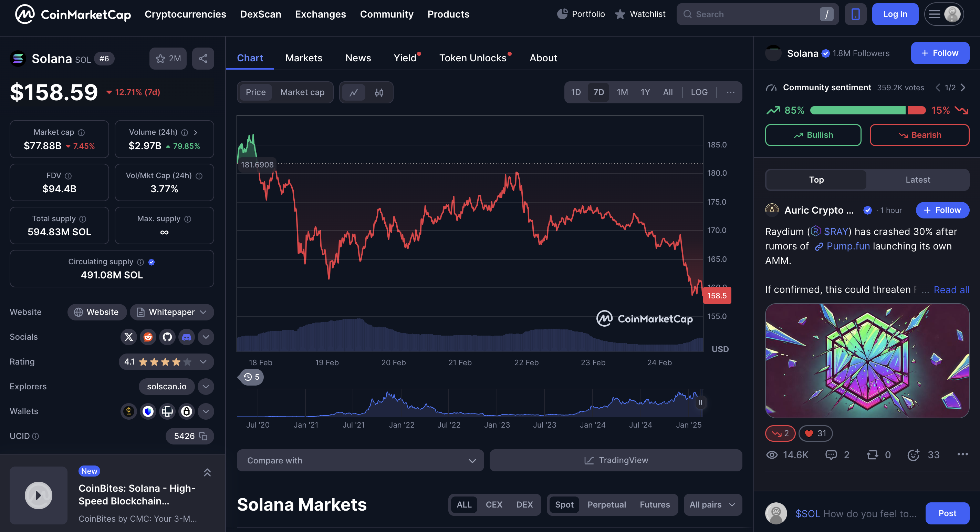980x532 pixels.
Task: Click the Ledger wallet icon
Action: tap(167, 411)
